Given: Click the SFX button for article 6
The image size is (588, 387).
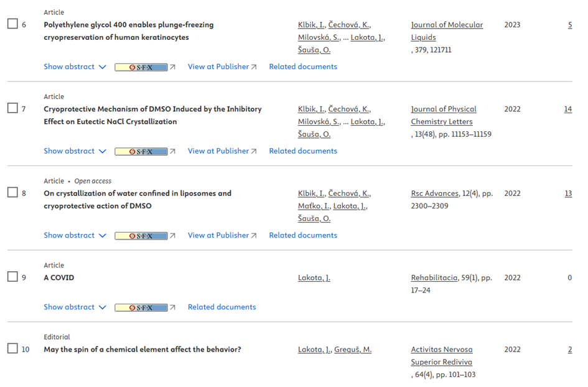Looking at the screenshot, I should (x=141, y=67).
